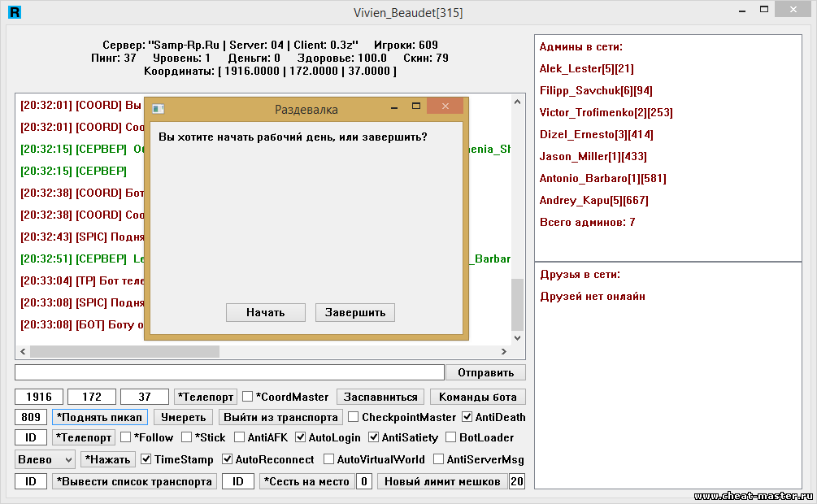Screen dimensions: 817x504
Task: Click the chat log scroll-down arrow
Action: tap(517, 337)
